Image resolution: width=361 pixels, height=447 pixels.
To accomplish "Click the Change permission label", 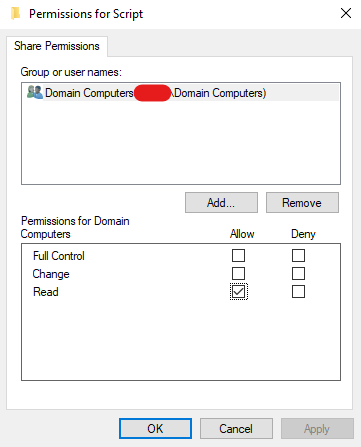I will tap(51, 274).
